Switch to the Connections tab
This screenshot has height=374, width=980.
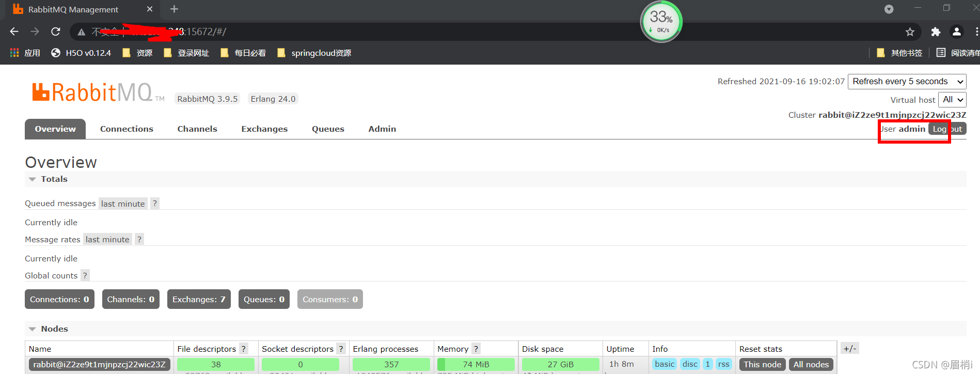pyautogui.click(x=127, y=129)
